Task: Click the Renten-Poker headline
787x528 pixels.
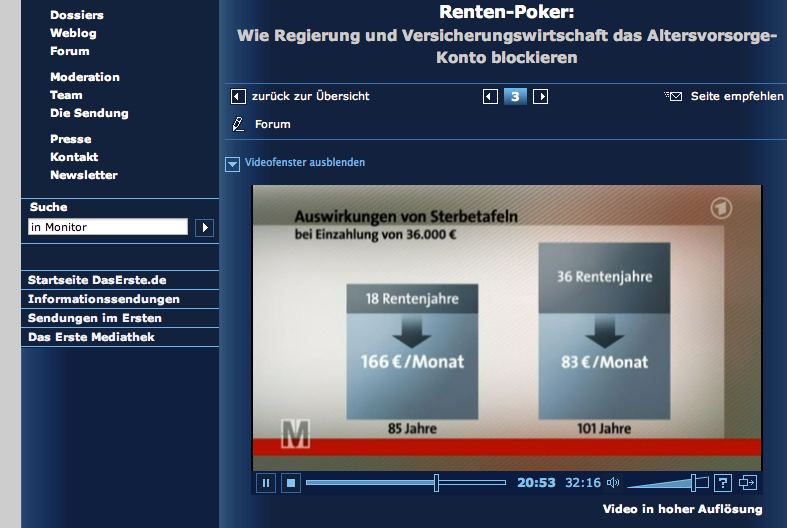Action: pos(507,12)
